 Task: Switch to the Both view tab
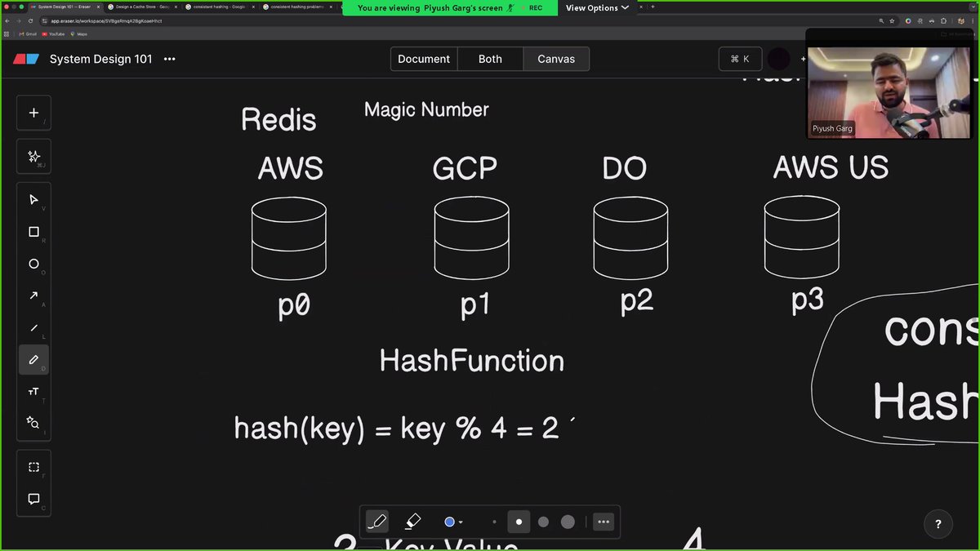tap(490, 59)
